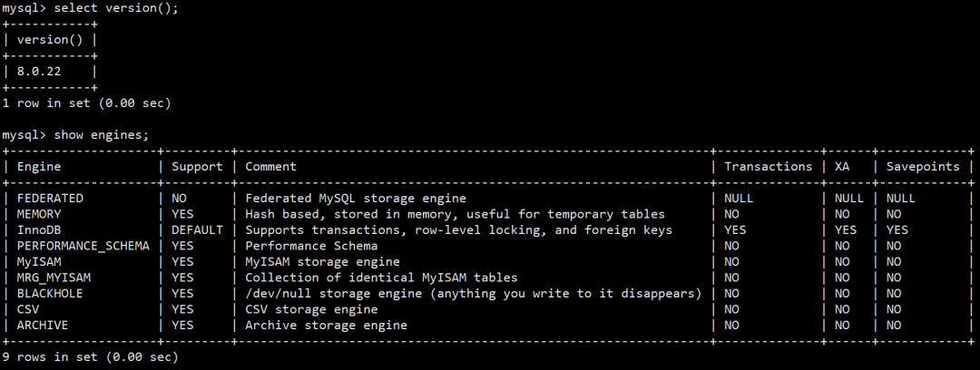The image size is (980, 370).
Task: Click the ARCHIVE engine name
Action: [43, 326]
